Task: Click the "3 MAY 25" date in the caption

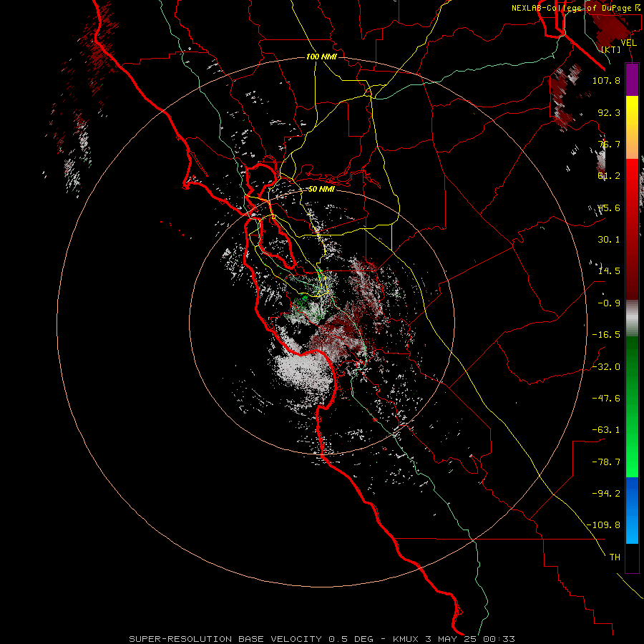Action: coord(452,639)
